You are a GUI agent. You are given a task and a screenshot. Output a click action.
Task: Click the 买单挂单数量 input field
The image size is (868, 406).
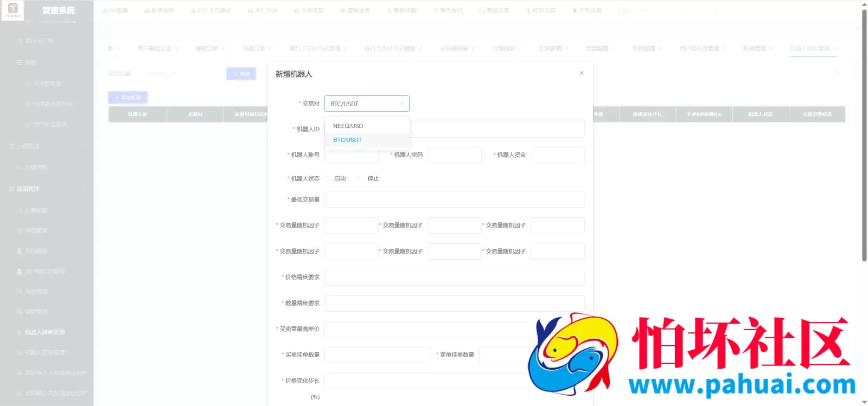point(377,355)
